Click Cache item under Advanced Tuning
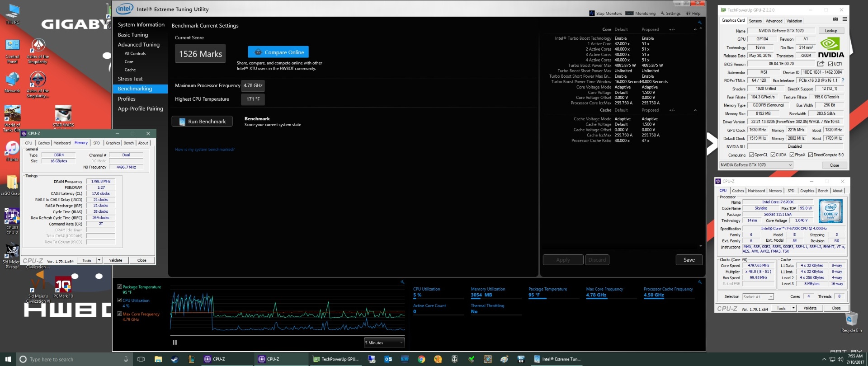The image size is (868, 366). pyautogui.click(x=130, y=70)
